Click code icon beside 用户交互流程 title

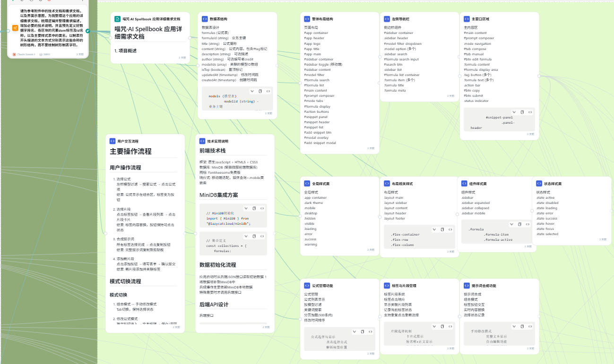point(112,141)
